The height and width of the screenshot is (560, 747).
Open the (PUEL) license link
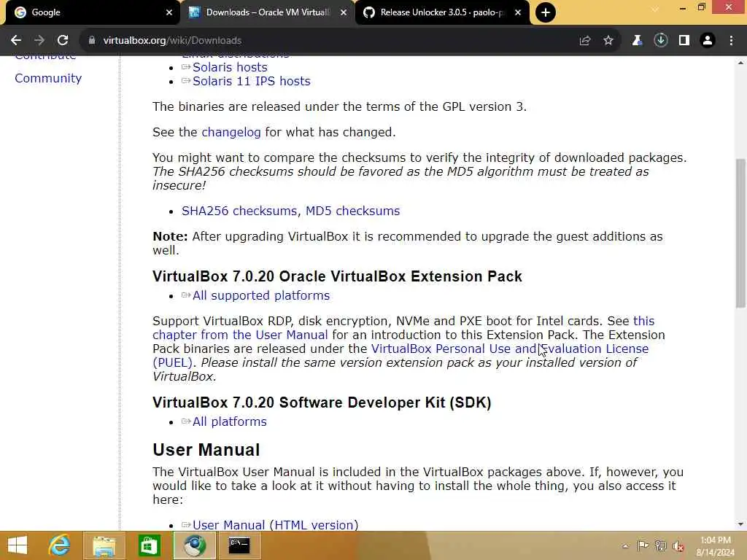[172, 362]
